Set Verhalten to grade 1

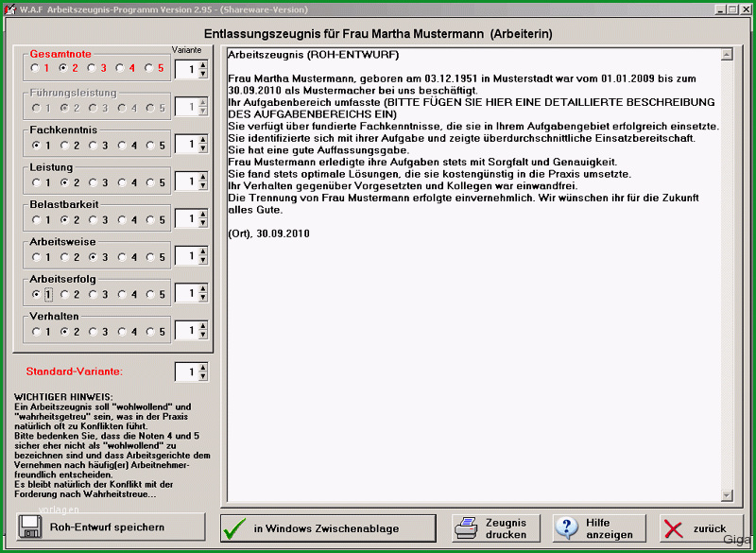(36, 331)
